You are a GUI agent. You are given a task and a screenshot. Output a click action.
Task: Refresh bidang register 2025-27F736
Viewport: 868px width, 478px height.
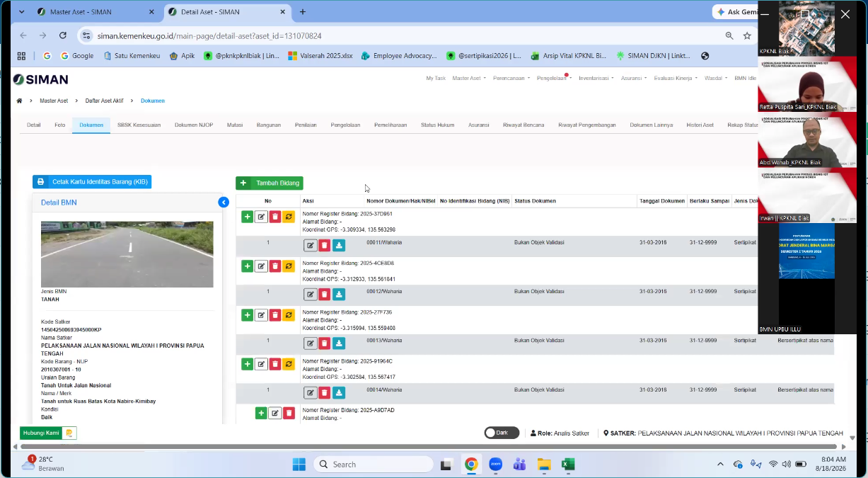click(x=289, y=315)
